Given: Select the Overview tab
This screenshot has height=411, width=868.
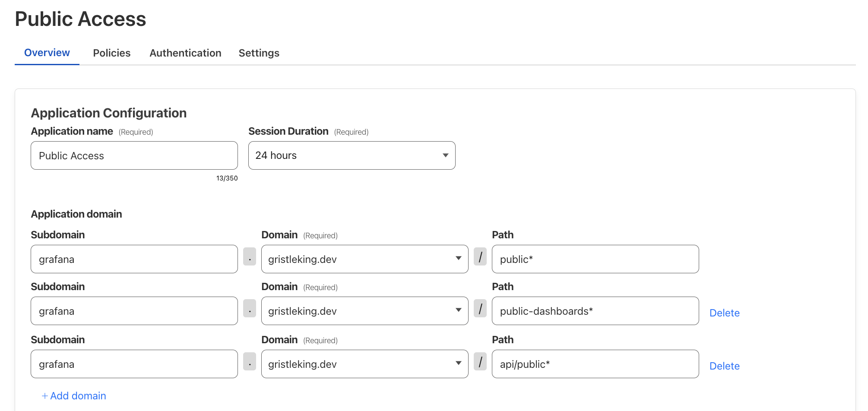Looking at the screenshot, I should (47, 53).
